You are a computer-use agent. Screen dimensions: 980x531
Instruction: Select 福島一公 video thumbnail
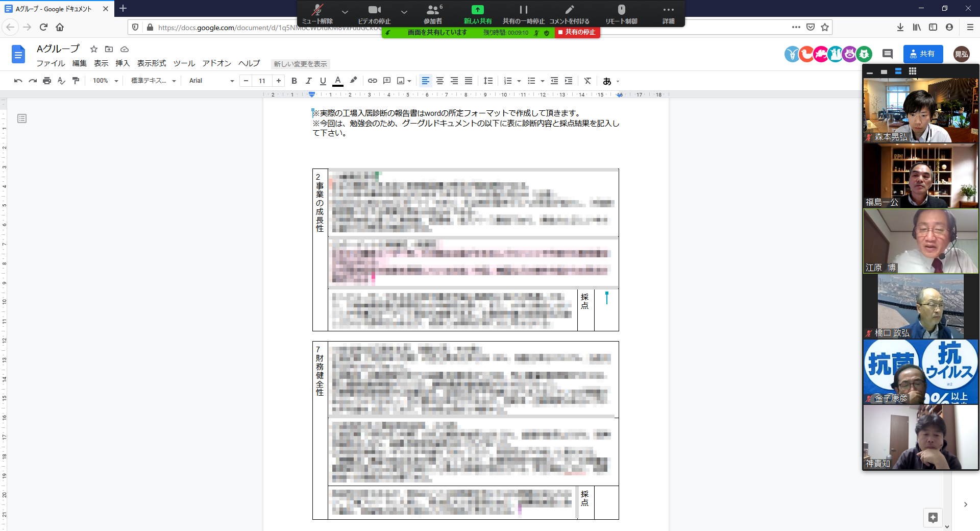point(921,176)
